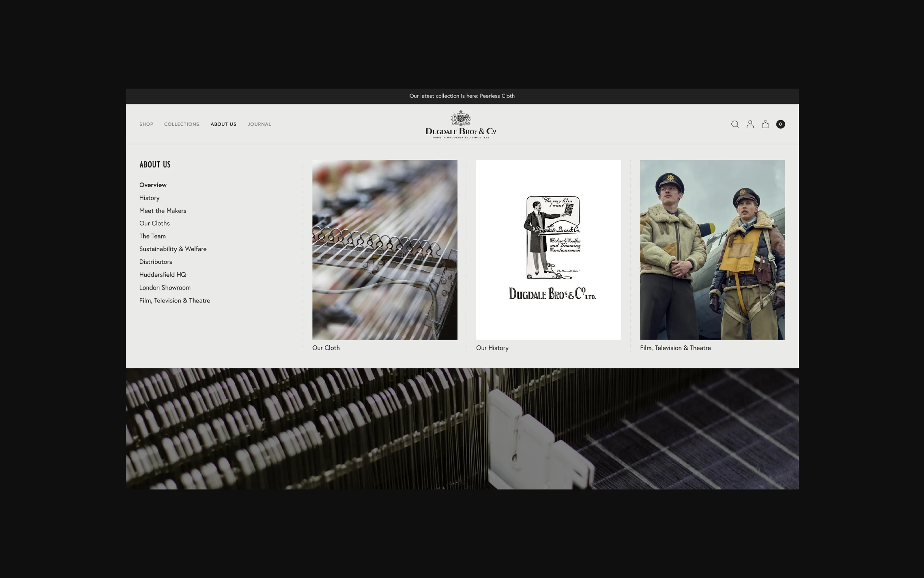924x578 pixels.
Task: Open the pilots Film, Television & Theatre image
Action: click(712, 250)
